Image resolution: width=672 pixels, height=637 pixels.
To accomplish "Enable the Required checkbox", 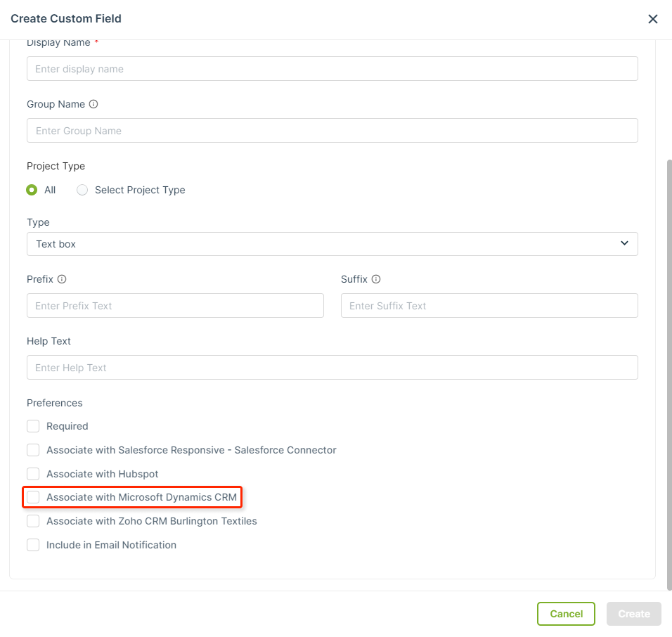I will (x=32, y=426).
